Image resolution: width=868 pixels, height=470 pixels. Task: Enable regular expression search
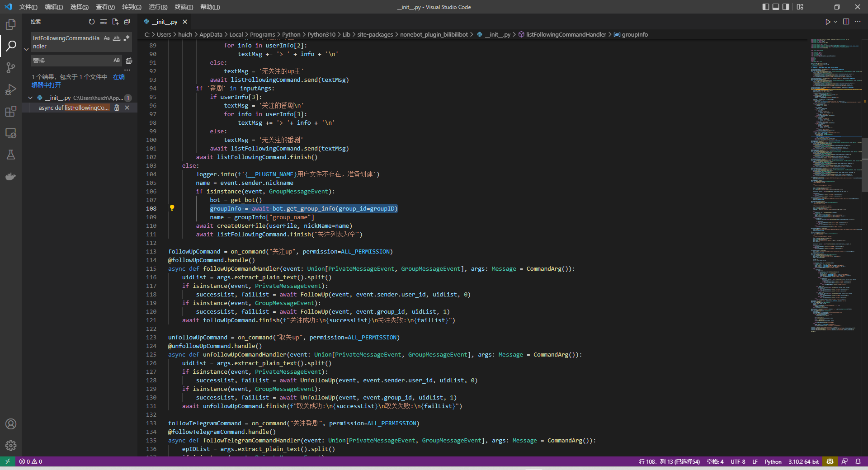pos(127,38)
